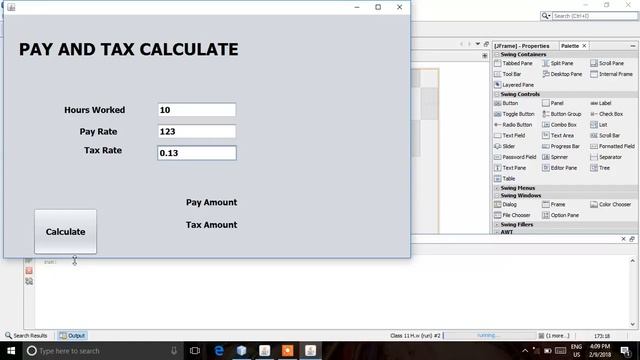Select Spinner palette component
The height and width of the screenshot is (360, 640).
click(x=555, y=157)
